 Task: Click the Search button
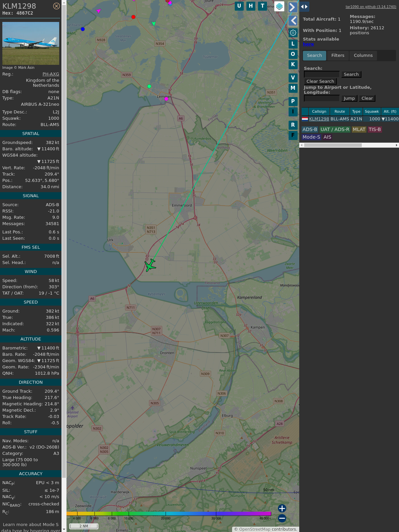[x=351, y=74]
